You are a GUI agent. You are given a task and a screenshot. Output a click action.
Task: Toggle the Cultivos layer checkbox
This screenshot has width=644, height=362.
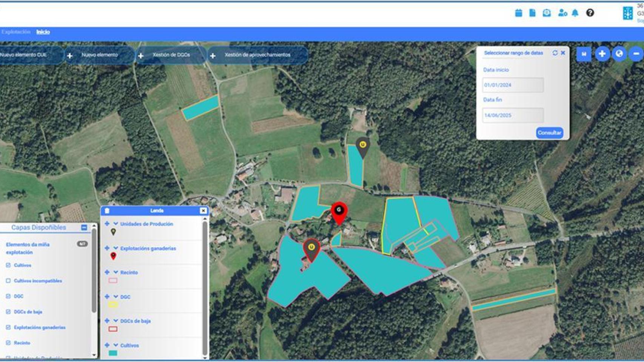[8, 265]
